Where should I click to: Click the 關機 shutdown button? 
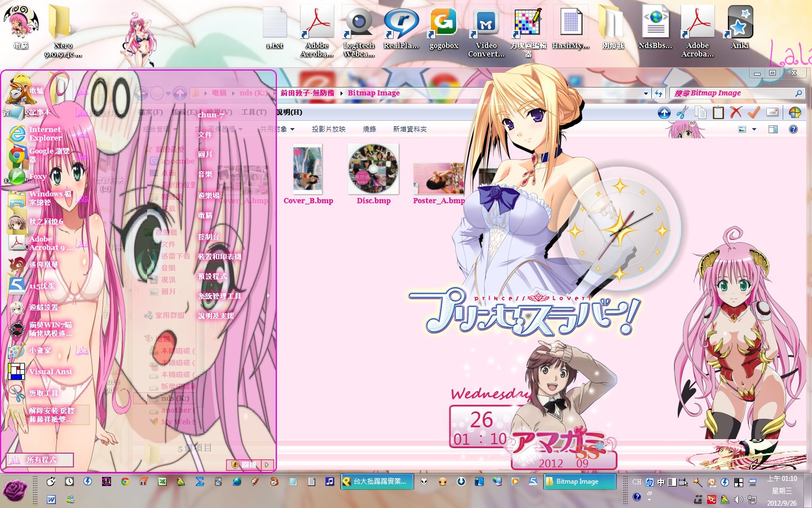pos(244,465)
